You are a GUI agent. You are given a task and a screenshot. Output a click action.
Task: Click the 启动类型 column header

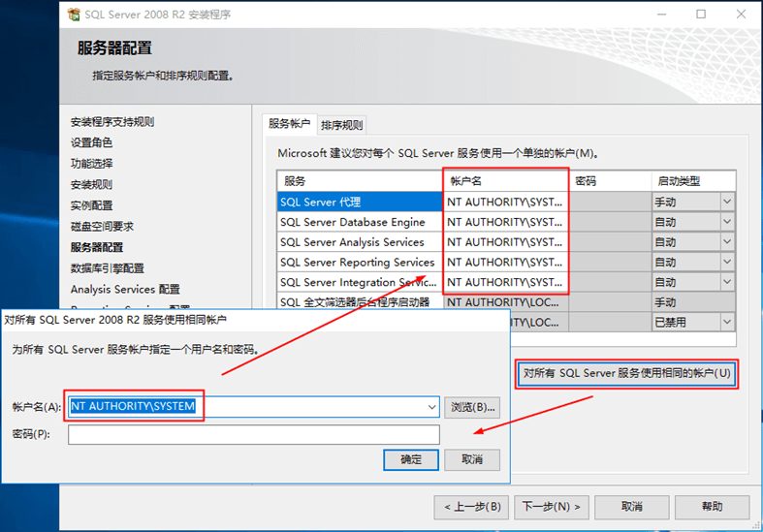pyautogui.click(x=693, y=181)
